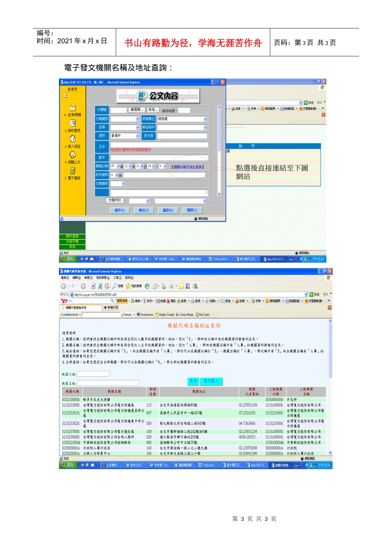Expand lower browser address bar dropdown
Screen dimensions: 392x555
306,294
